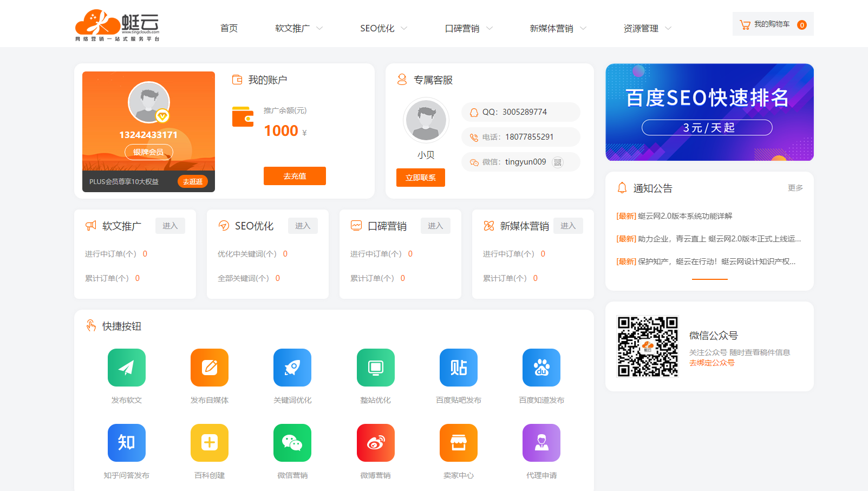Screen dimensions: 868x491
Task: Click the 13242433171 account number
Action: (x=148, y=135)
